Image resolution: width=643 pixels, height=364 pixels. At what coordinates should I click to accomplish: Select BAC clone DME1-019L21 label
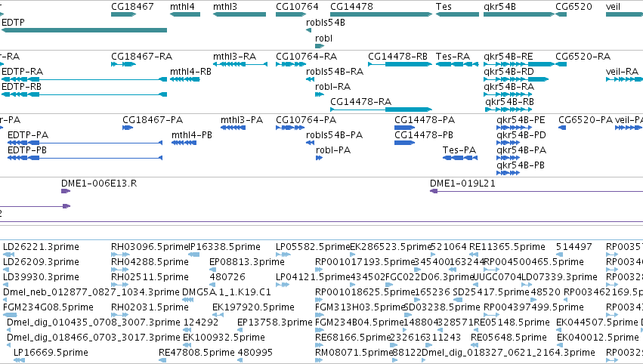click(x=462, y=184)
